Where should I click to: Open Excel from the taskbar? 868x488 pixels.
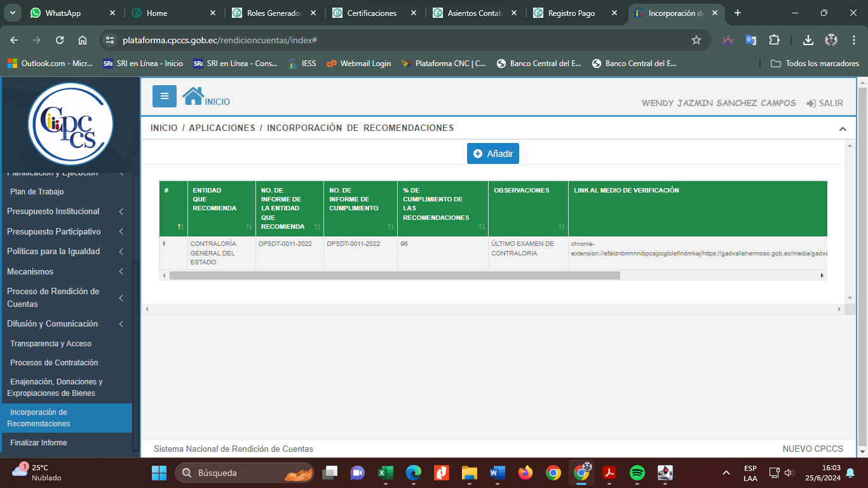[x=385, y=473]
